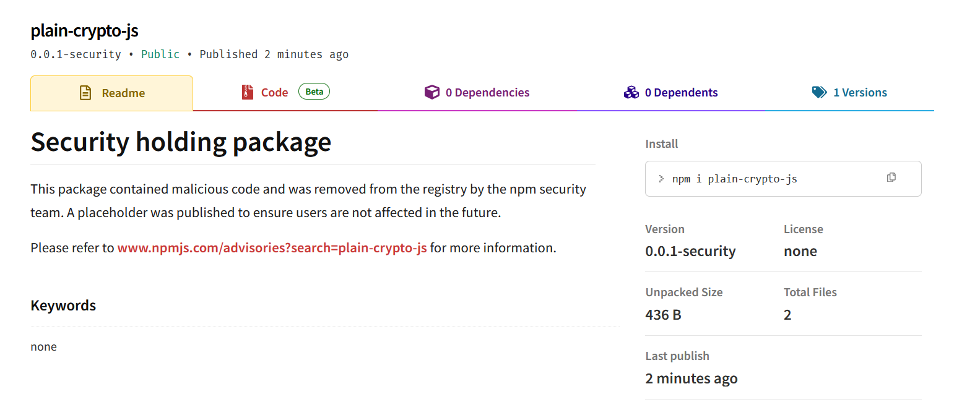Copy the npm install command
The height and width of the screenshot is (410, 980).
click(891, 177)
